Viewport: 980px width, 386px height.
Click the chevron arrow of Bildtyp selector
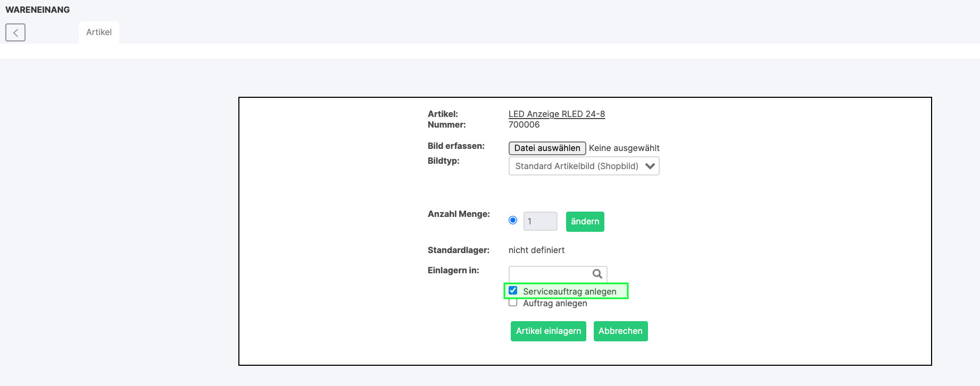coord(650,166)
